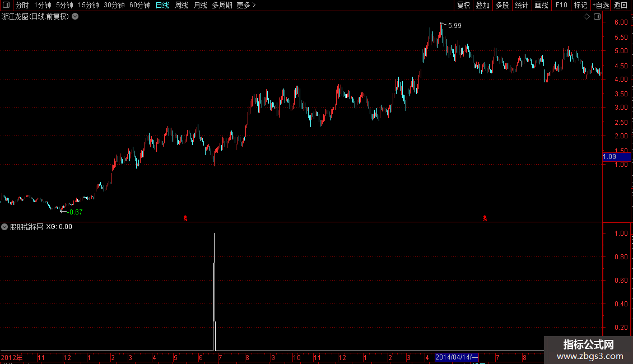633x364 pixels.
Task: Open the 多股 multi-stock view
Action: click(502, 5)
